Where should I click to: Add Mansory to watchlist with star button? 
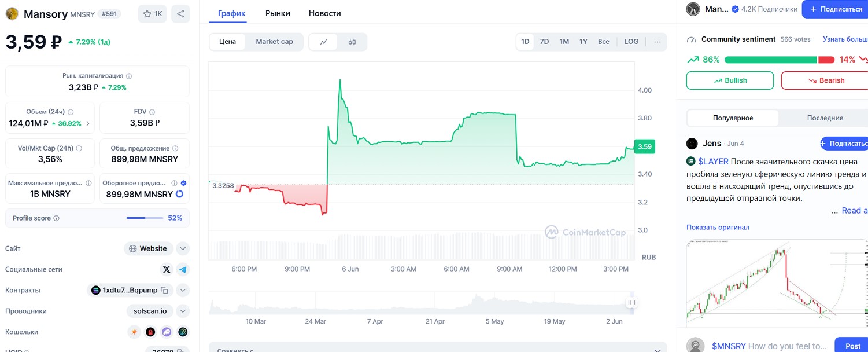point(152,14)
